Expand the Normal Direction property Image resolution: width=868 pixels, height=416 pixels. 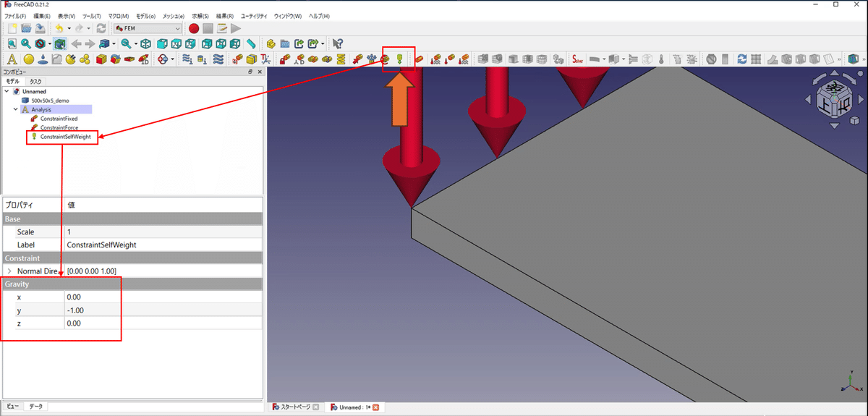click(x=9, y=271)
